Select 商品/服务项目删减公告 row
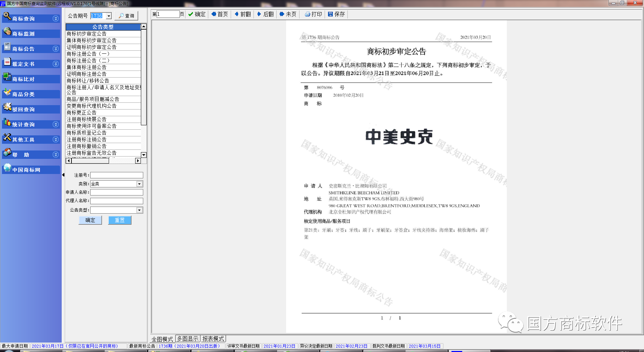The width and height of the screenshot is (644, 352). tap(103, 99)
